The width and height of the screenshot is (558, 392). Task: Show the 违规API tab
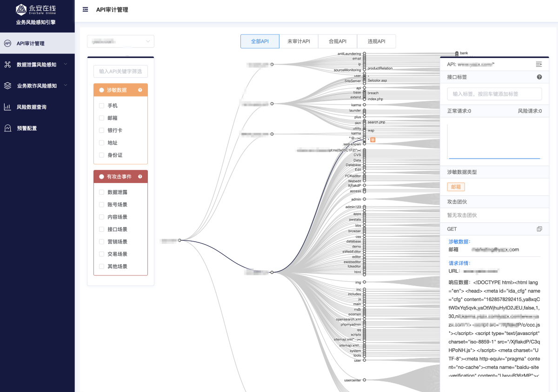point(377,41)
